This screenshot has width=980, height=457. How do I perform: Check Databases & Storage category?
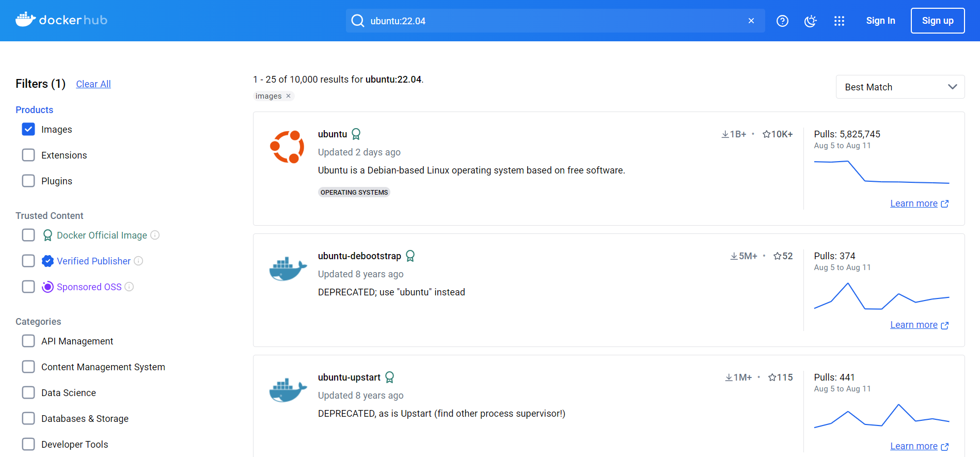point(28,418)
